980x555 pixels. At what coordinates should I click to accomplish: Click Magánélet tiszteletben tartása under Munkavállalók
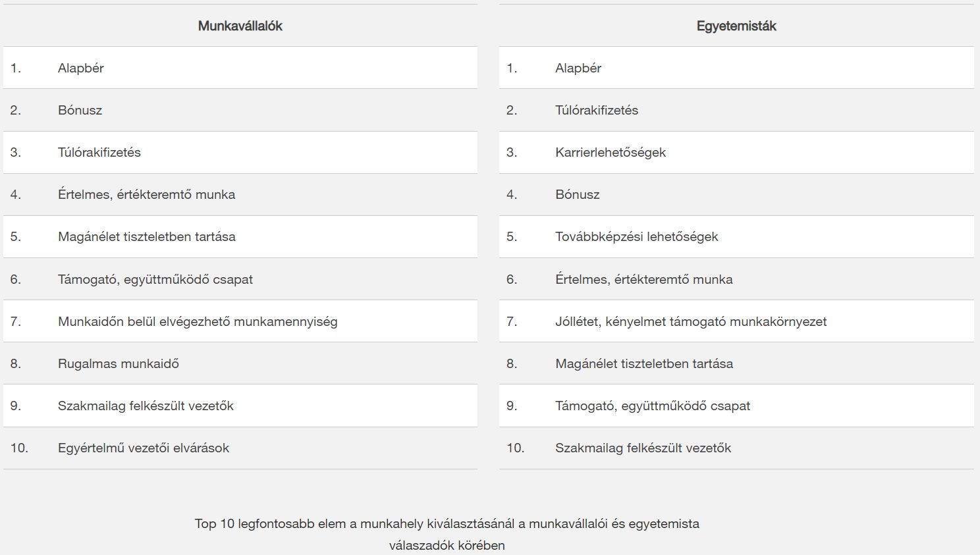click(x=146, y=236)
